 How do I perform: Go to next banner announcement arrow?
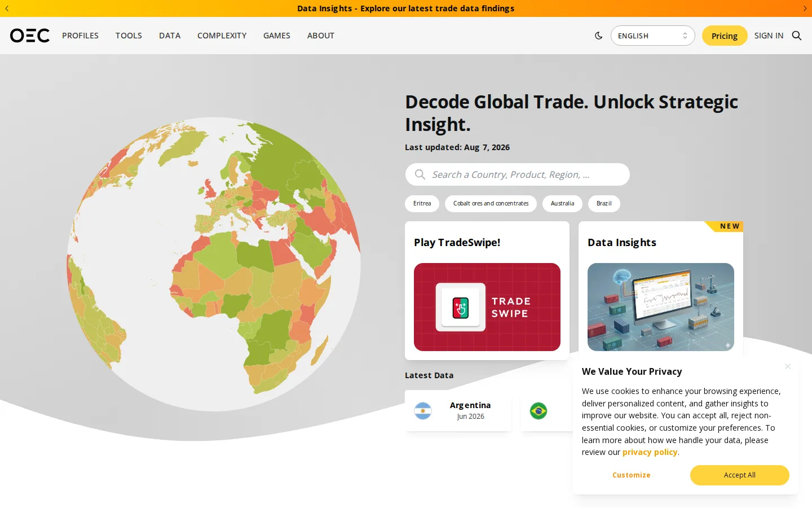coord(805,8)
